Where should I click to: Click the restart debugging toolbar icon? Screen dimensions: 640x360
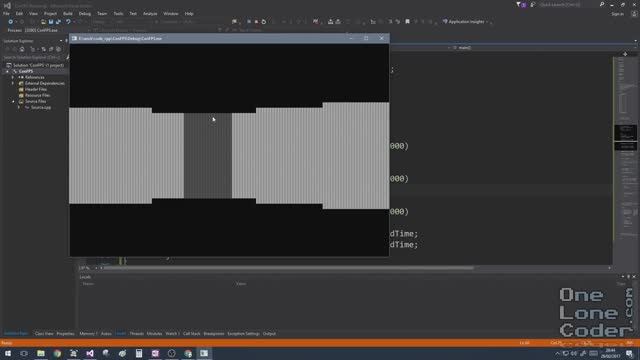[264, 22]
